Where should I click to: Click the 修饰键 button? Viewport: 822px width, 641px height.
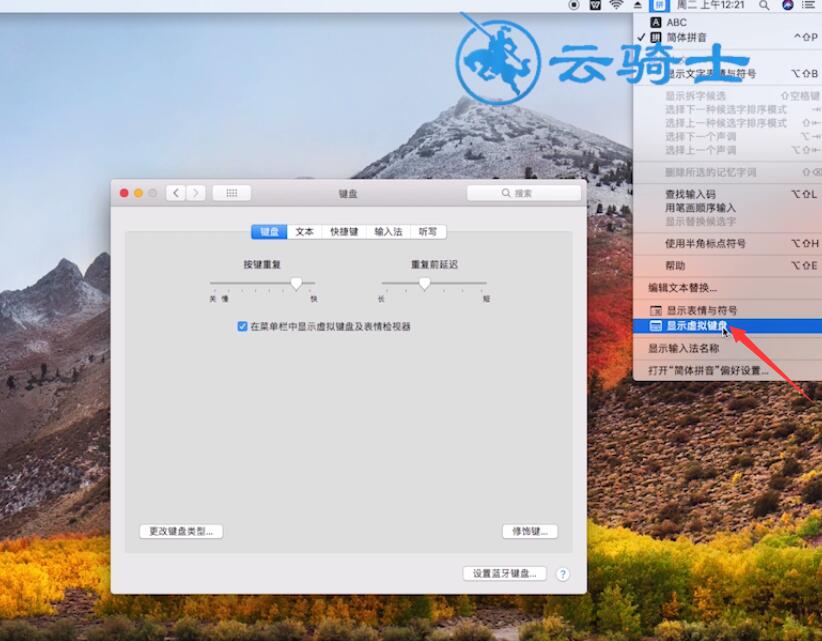point(529,531)
